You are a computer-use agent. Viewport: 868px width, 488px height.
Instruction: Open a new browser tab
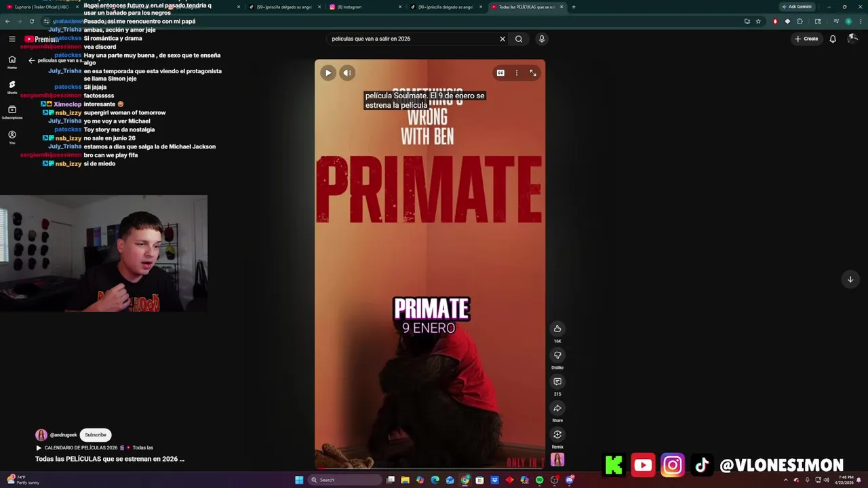click(574, 7)
